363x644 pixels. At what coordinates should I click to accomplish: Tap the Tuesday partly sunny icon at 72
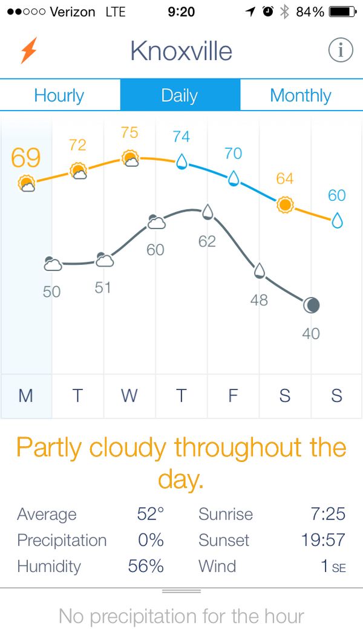pyautogui.click(x=78, y=171)
